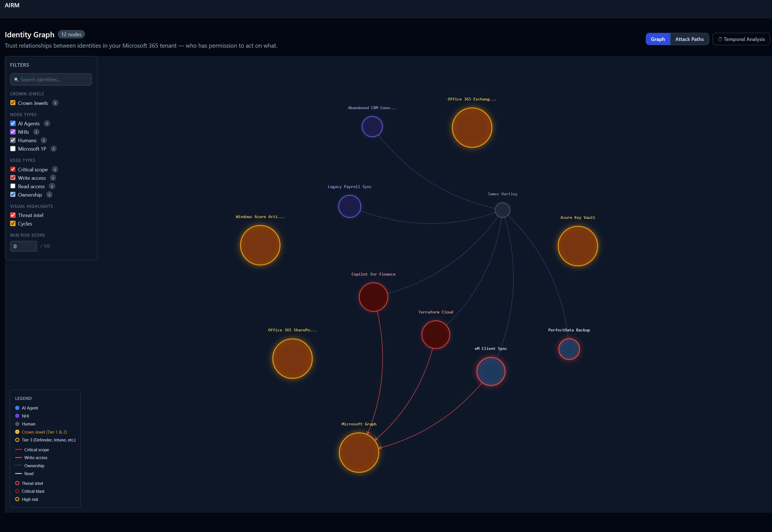
Task: Click the 12 nodes badge
Action: point(71,34)
